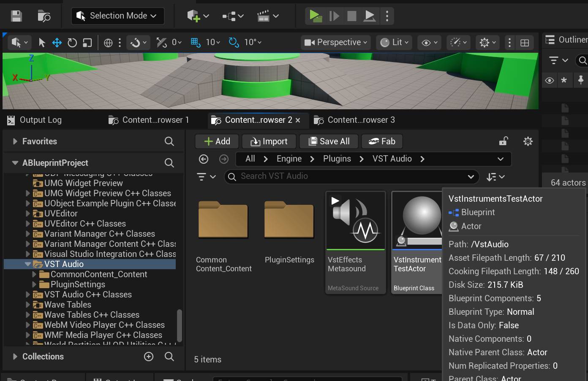Image resolution: width=588 pixels, height=381 pixels.
Task: Switch to Content Browser 3 tab
Action: (x=355, y=120)
